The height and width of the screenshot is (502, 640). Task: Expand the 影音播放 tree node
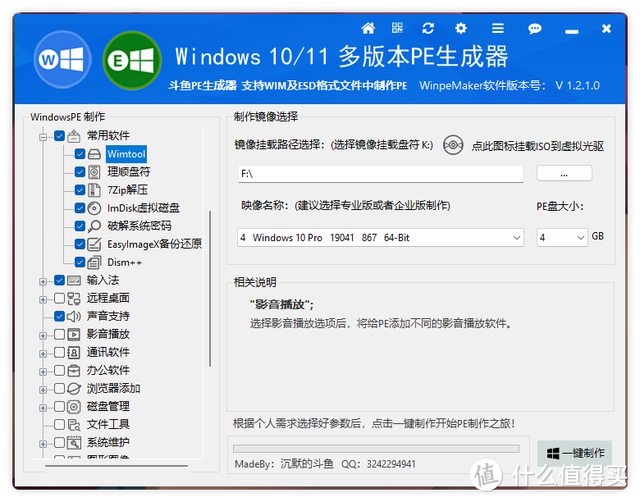point(43,335)
